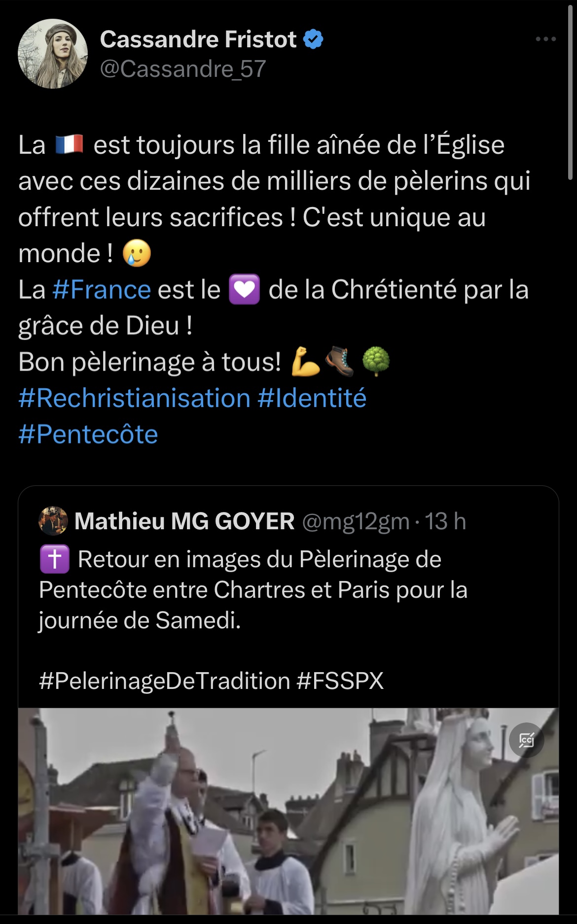Open the 13 h timestamp
Screen dimensions: 577x924
[x=446, y=521]
